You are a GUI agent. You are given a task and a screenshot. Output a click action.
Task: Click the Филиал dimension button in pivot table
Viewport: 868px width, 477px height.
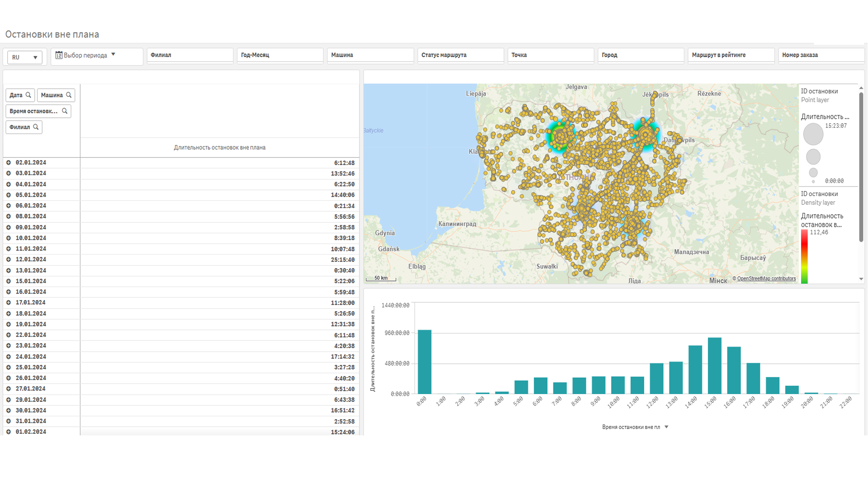(x=24, y=127)
